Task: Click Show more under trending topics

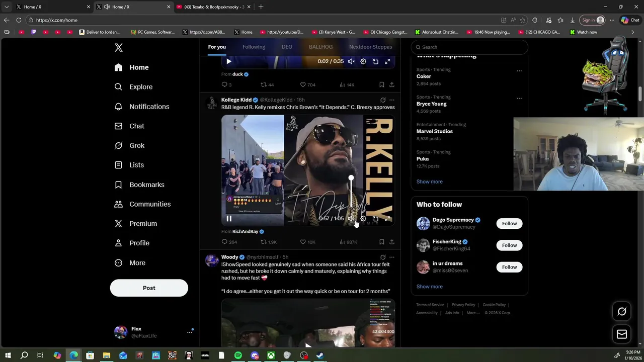Action: tap(429, 182)
